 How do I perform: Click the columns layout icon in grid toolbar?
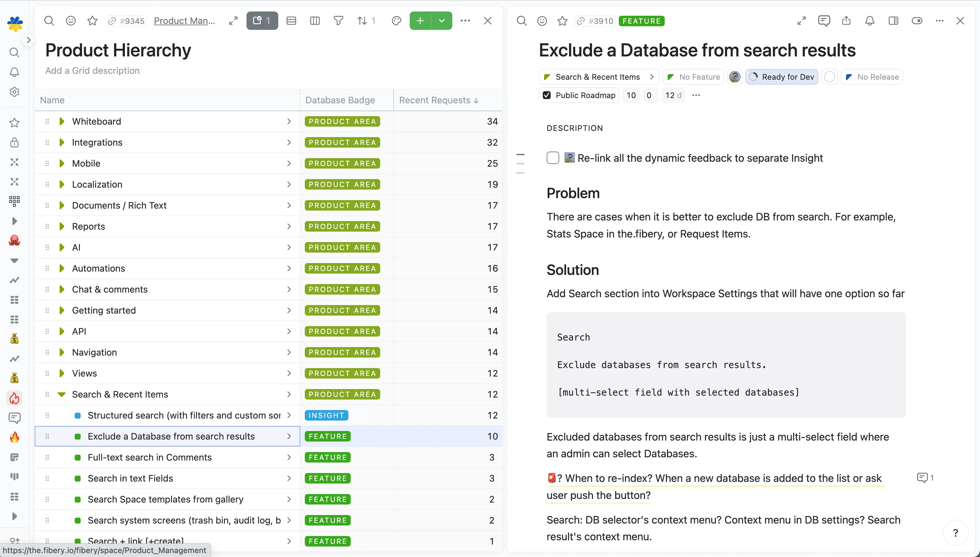tap(315, 21)
